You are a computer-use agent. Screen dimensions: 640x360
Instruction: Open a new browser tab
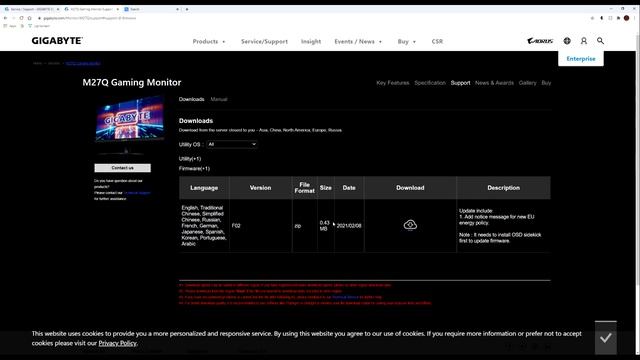point(187,9)
